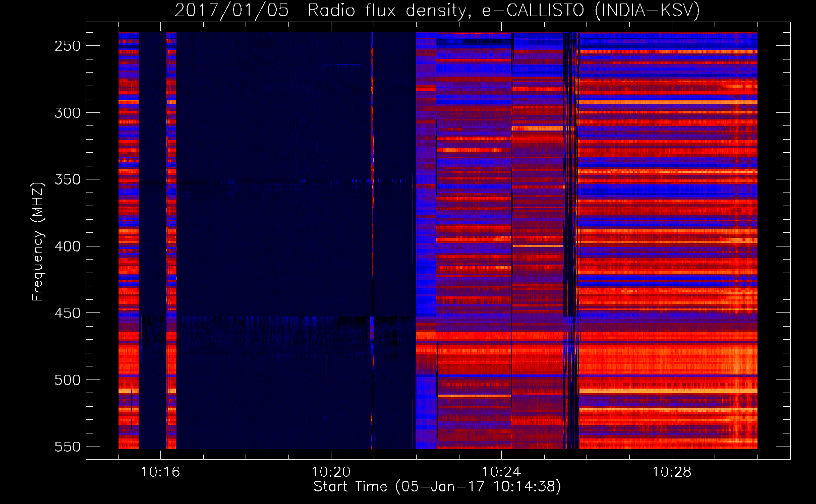Click the 10:24 time axis label
The image size is (816, 504).
(501, 472)
